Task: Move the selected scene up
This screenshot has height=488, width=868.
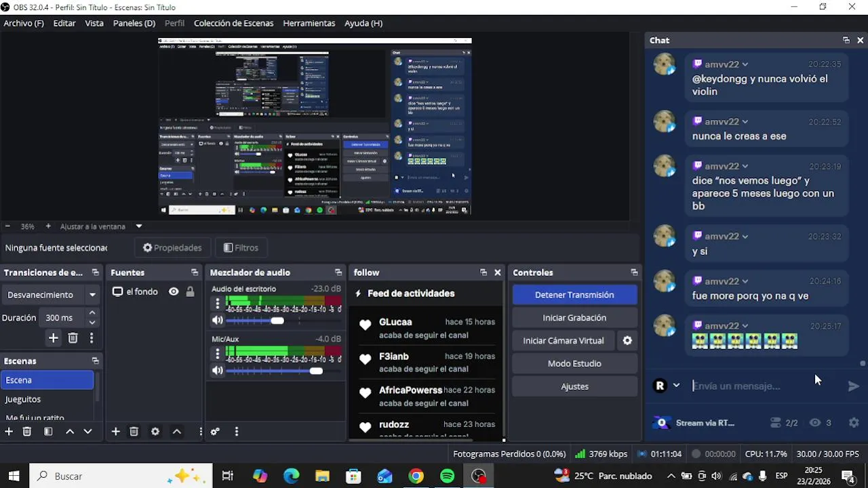Action: [x=69, y=431]
